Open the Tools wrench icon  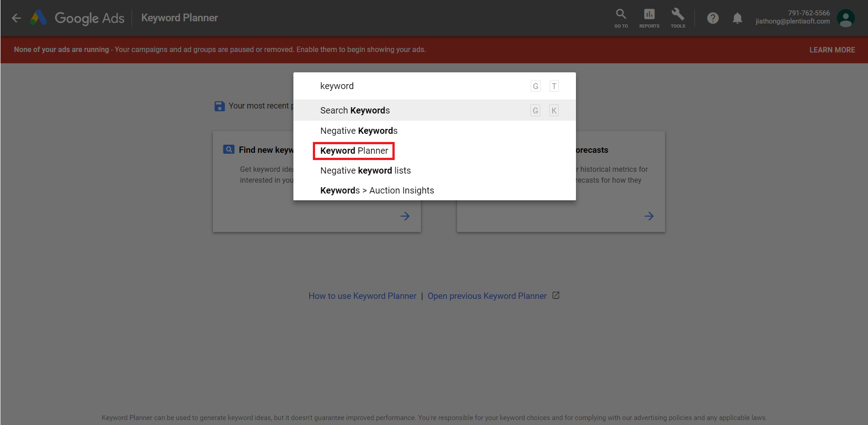pyautogui.click(x=678, y=18)
